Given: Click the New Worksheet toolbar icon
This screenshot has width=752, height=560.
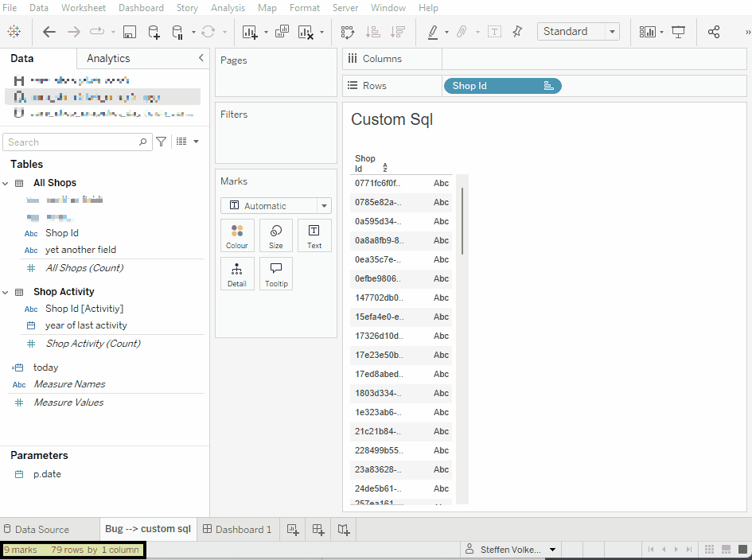Looking at the screenshot, I should (x=250, y=32).
